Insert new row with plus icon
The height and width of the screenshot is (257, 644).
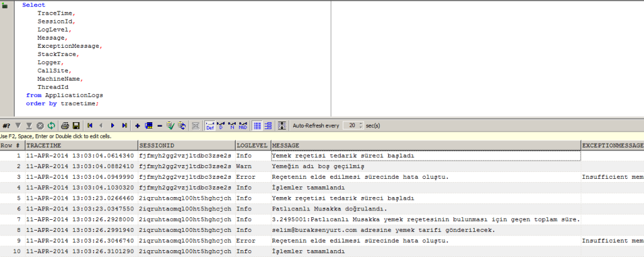pyautogui.click(x=138, y=125)
